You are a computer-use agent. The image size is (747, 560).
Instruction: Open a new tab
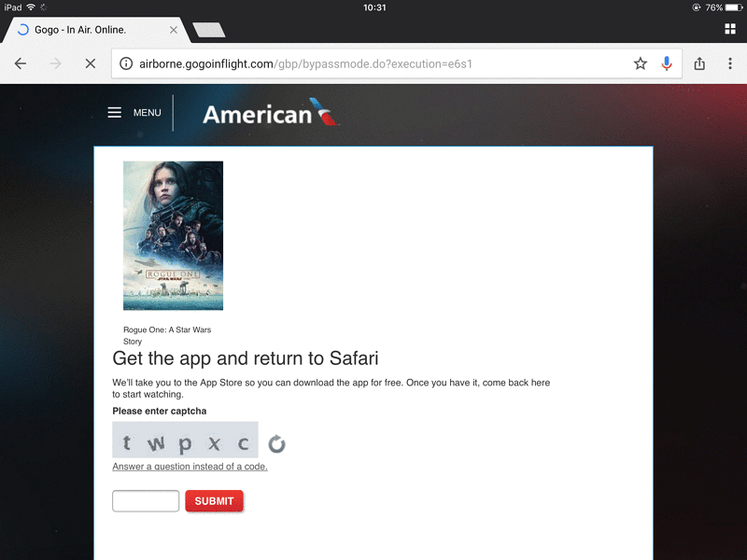[208, 30]
